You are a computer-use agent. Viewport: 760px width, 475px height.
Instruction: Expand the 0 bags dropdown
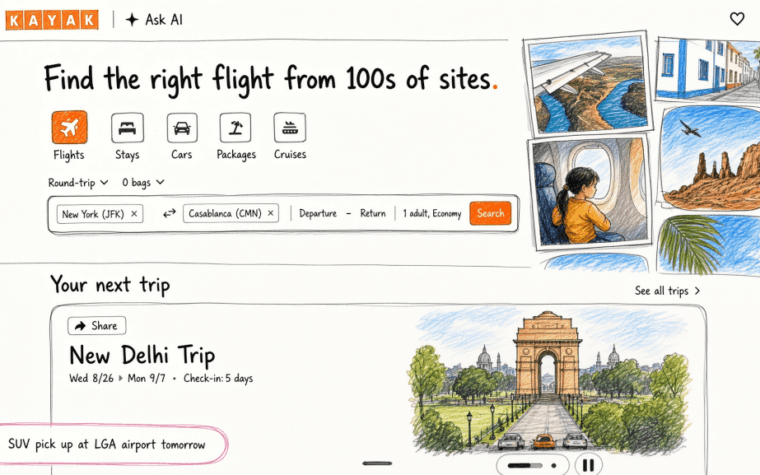[143, 183]
